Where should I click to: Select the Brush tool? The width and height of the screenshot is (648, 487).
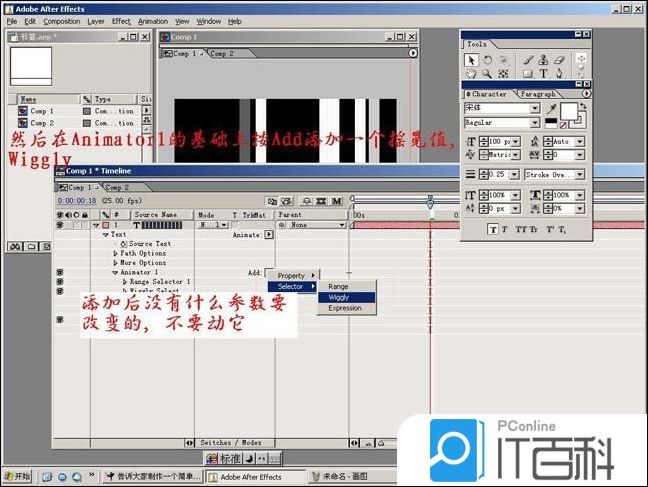528,60
